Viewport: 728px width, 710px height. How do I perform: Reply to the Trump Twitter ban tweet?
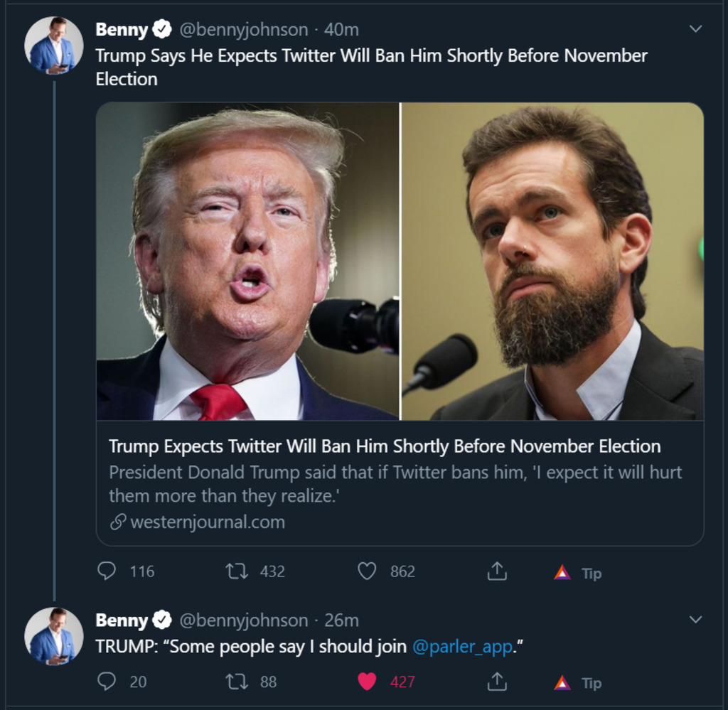[107, 571]
